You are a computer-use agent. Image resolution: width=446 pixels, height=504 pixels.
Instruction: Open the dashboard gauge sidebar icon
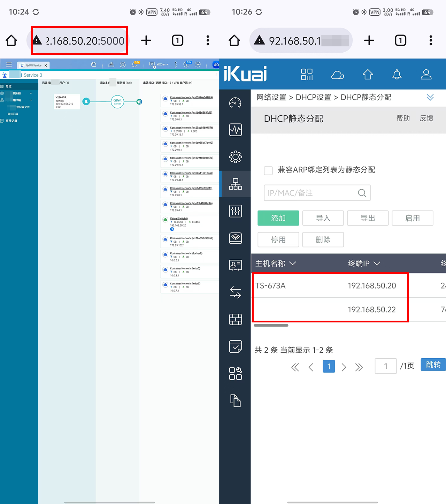click(236, 103)
